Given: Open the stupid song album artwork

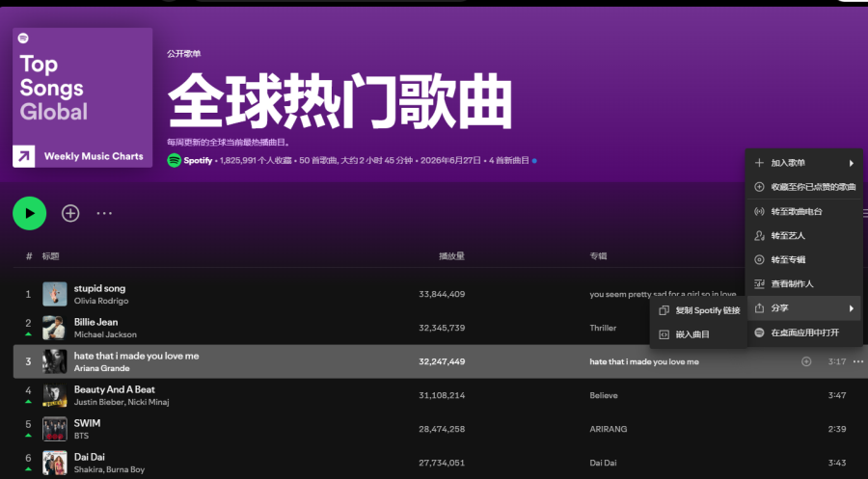Looking at the screenshot, I should point(55,294).
